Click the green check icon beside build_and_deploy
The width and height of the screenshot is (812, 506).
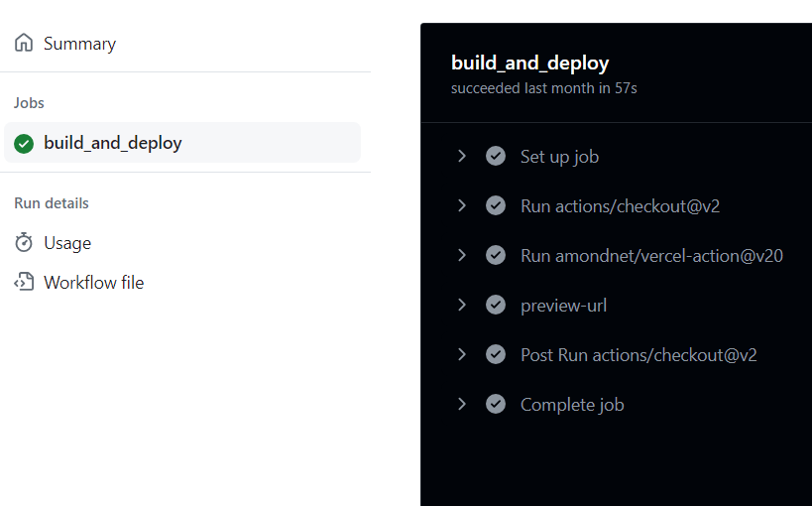[24, 143]
